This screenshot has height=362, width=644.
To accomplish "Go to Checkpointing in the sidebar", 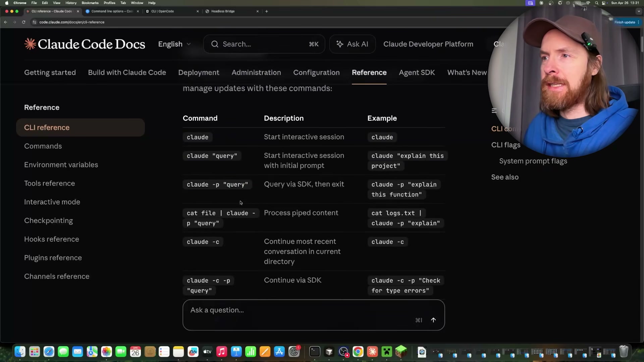I will pyautogui.click(x=48, y=221).
